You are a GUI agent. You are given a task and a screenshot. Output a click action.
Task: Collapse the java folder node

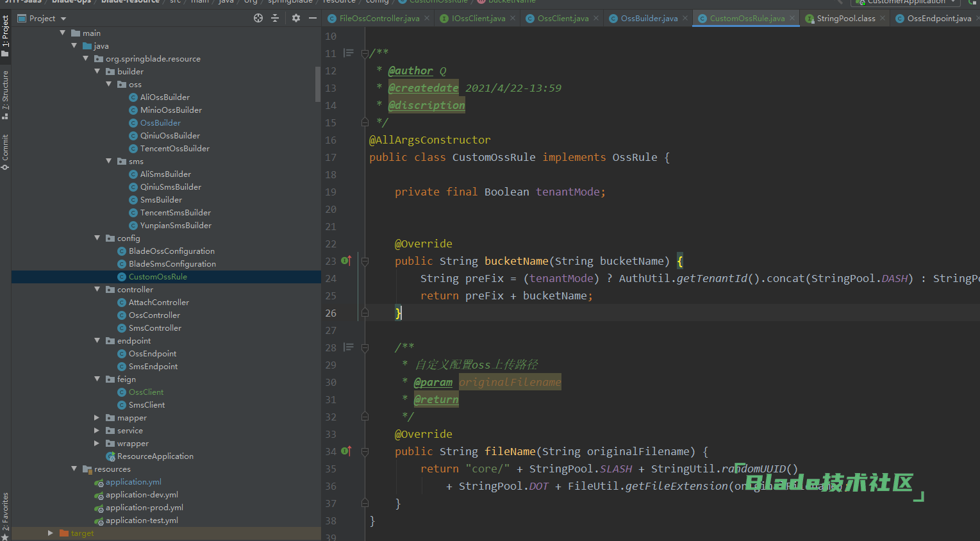pos(74,46)
